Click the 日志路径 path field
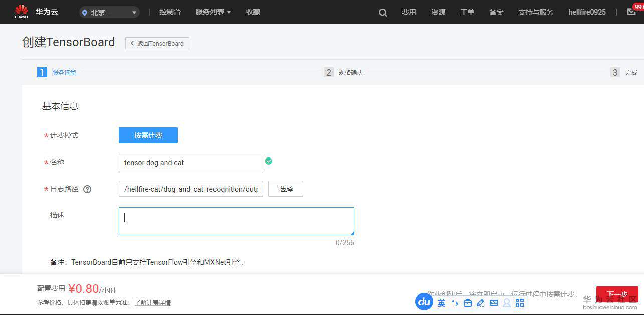644x315 pixels. [x=191, y=189]
